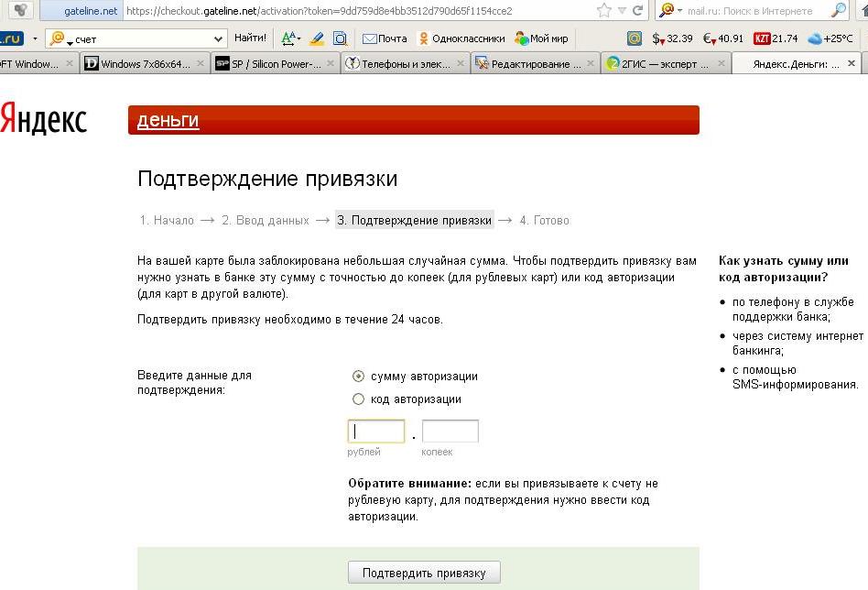This screenshot has height=590, width=868.
Task: Click the 'Обратите внимание:' bold note text
Action: pos(409,484)
